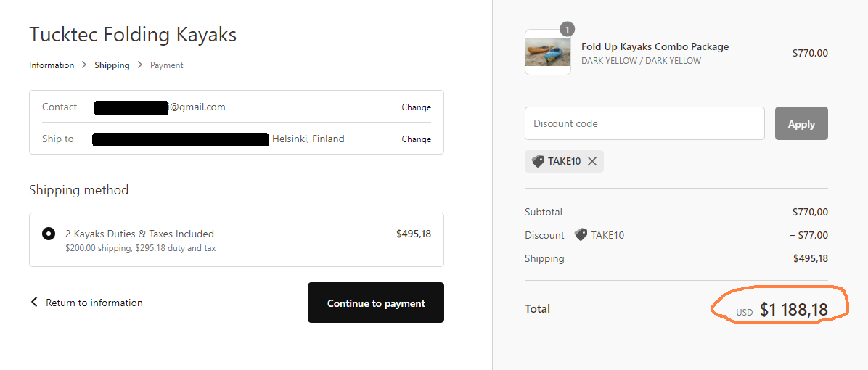
Task: Click the chevron between Information and Shipping
Action: 84,65
